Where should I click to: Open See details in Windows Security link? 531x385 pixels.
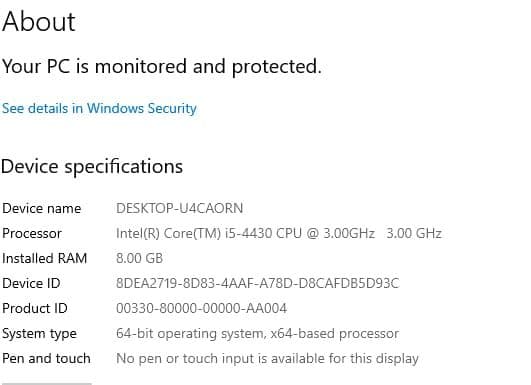[99, 108]
